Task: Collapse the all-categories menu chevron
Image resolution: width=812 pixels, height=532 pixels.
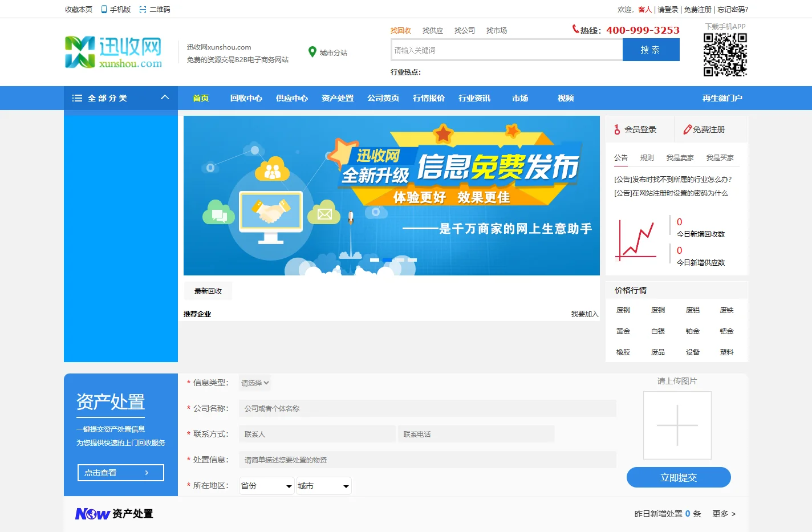Action: [x=165, y=98]
